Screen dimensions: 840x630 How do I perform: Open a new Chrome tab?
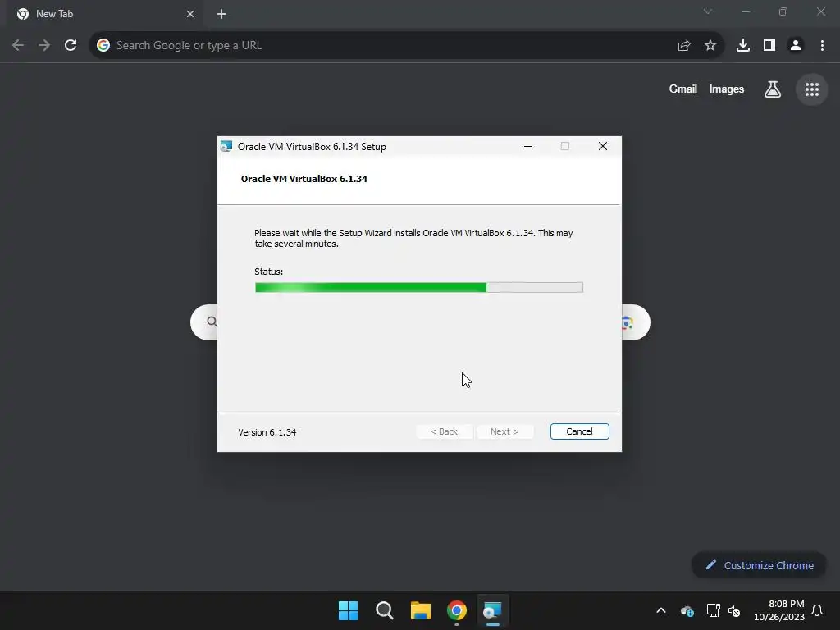pyautogui.click(x=221, y=14)
